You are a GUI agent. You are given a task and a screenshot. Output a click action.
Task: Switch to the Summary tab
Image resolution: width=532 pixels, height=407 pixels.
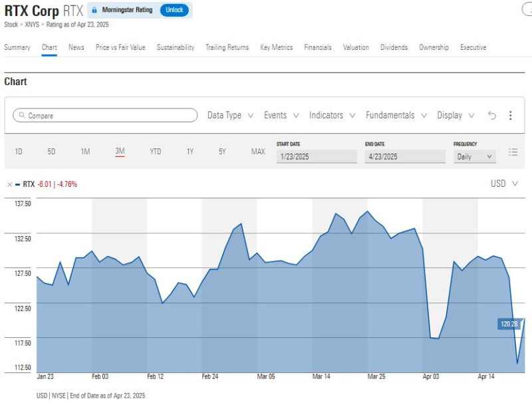[17, 47]
